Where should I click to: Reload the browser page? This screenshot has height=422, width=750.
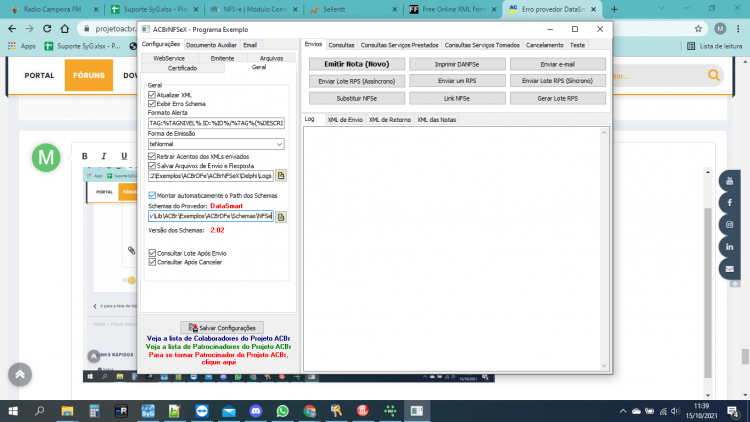[x=47, y=29]
